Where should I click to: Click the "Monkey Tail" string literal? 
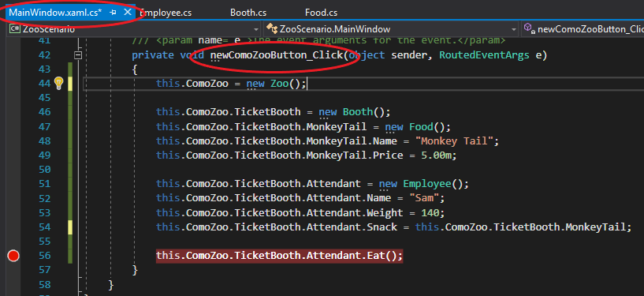[454, 141]
